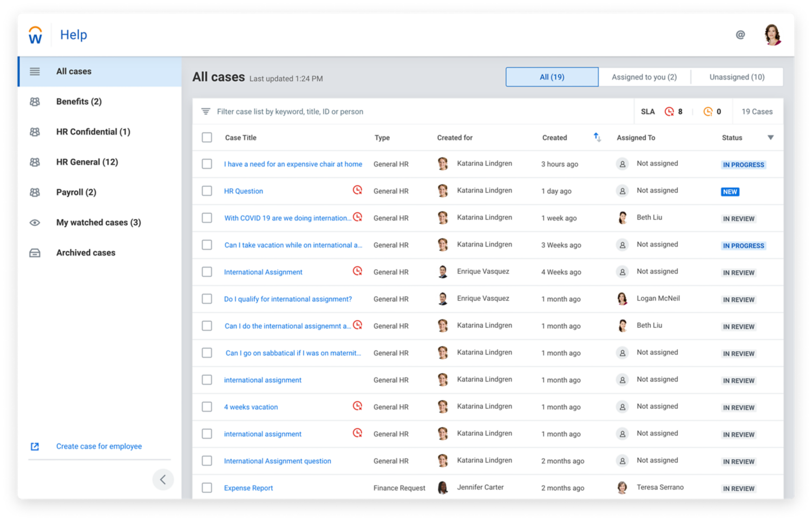This screenshot has height=521, width=812.
Task: Toggle the Created column sort arrow
Action: 597,137
